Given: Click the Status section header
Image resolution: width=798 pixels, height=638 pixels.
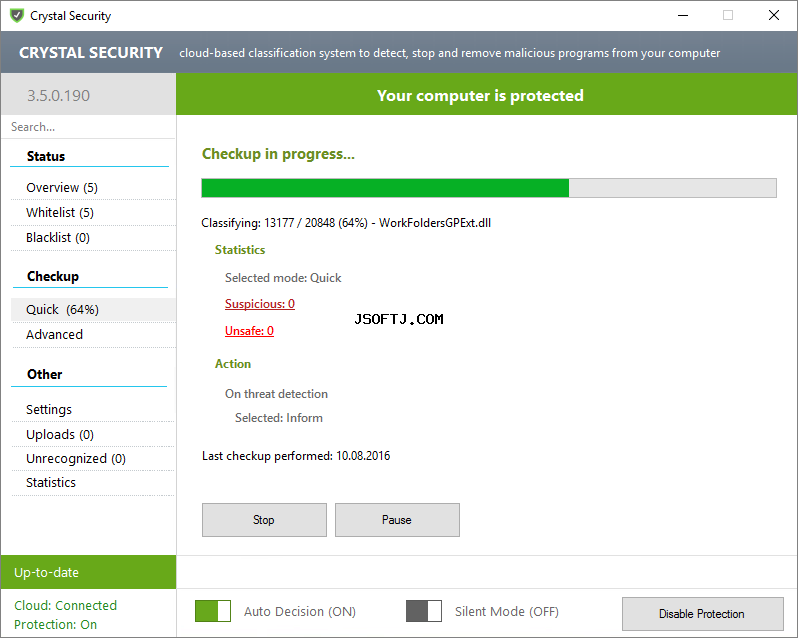Looking at the screenshot, I should click(x=46, y=156).
